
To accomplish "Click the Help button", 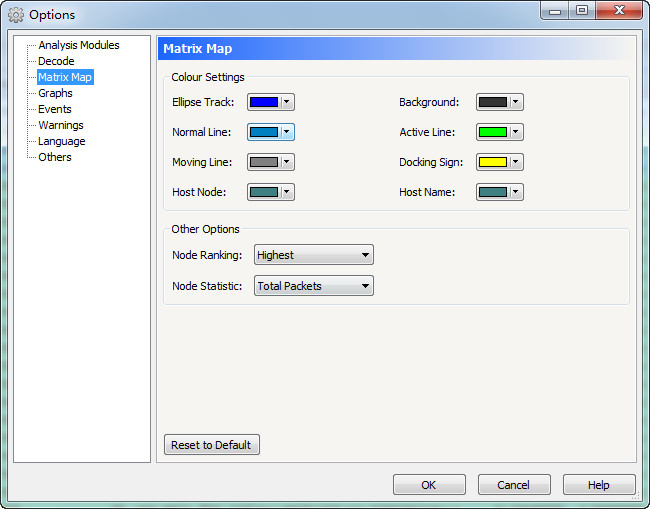I will click(598, 485).
